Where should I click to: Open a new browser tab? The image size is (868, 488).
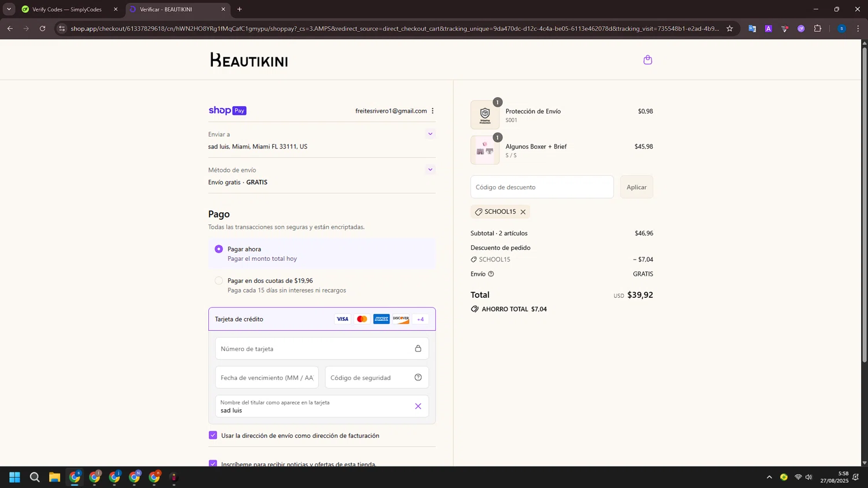pos(240,9)
